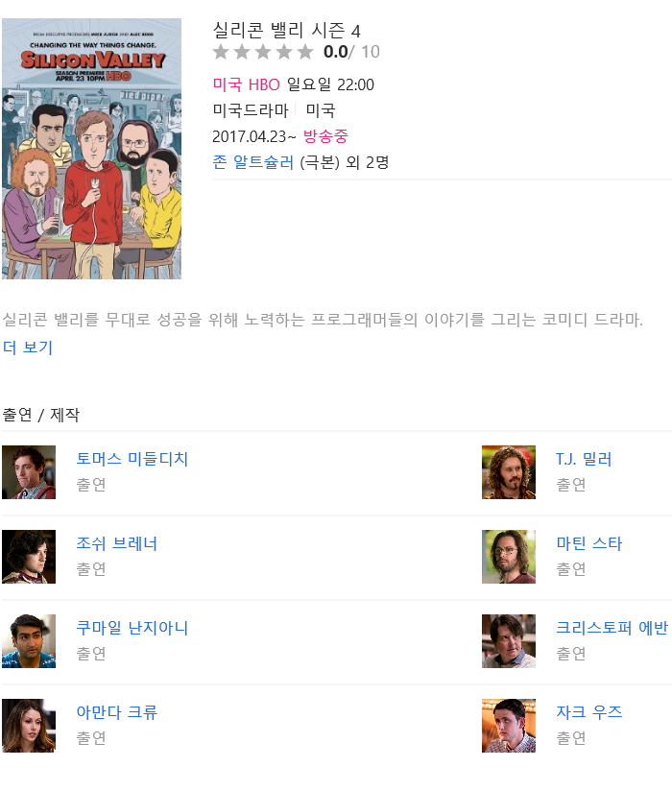Open 조쉬 브레너 name link
Image resolution: width=672 pixels, height=791 pixels.
[116, 543]
